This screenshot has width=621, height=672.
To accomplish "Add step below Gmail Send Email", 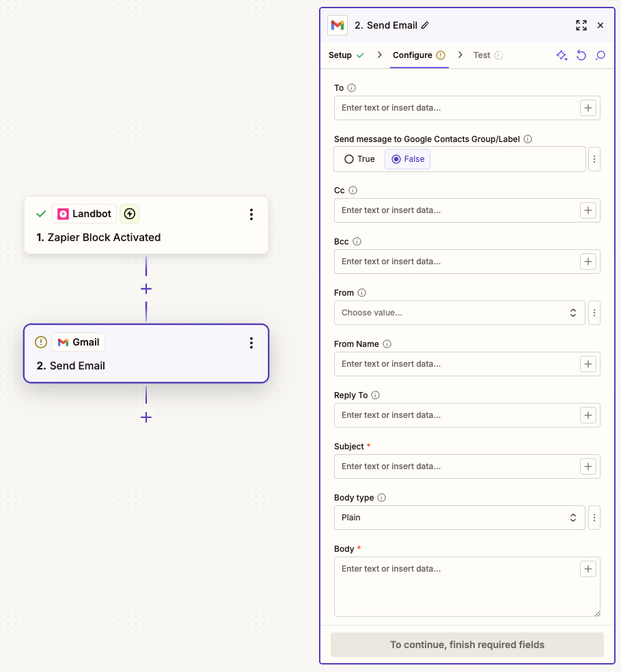I will click(x=146, y=417).
